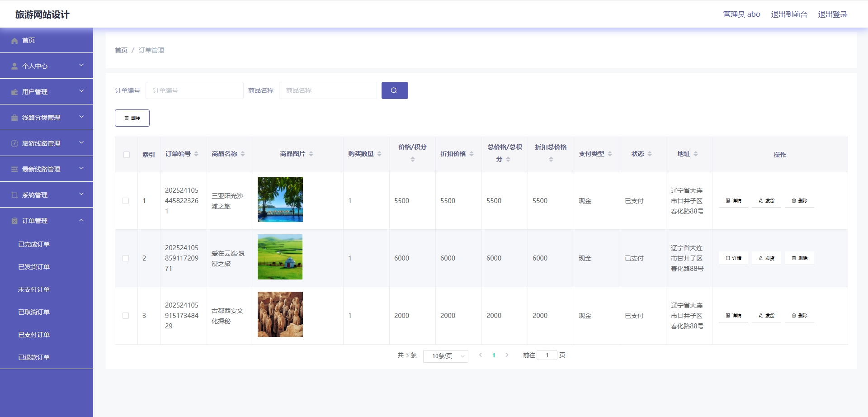Click 发货 for 古都西安文化探秘 order

(x=766, y=316)
